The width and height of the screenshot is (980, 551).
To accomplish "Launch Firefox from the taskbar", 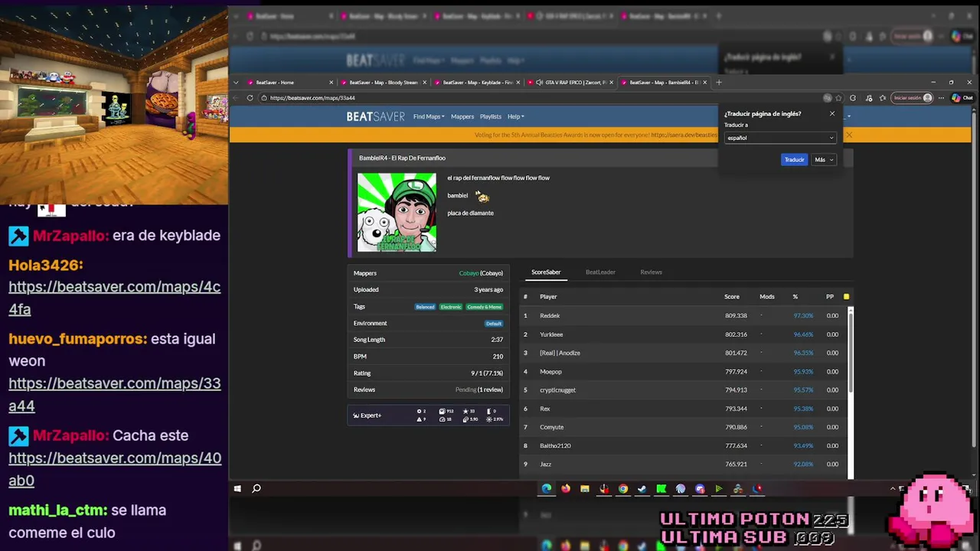I will pyautogui.click(x=565, y=488).
